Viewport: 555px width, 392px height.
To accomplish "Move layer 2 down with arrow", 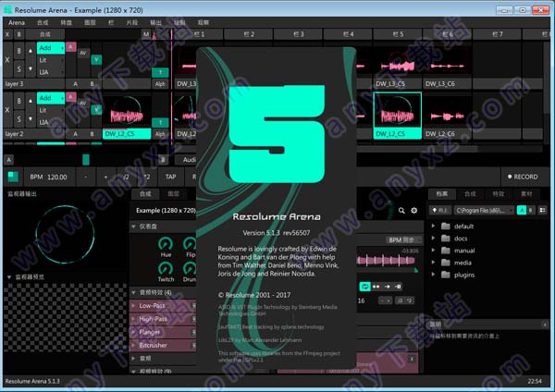I will coord(31,119).
